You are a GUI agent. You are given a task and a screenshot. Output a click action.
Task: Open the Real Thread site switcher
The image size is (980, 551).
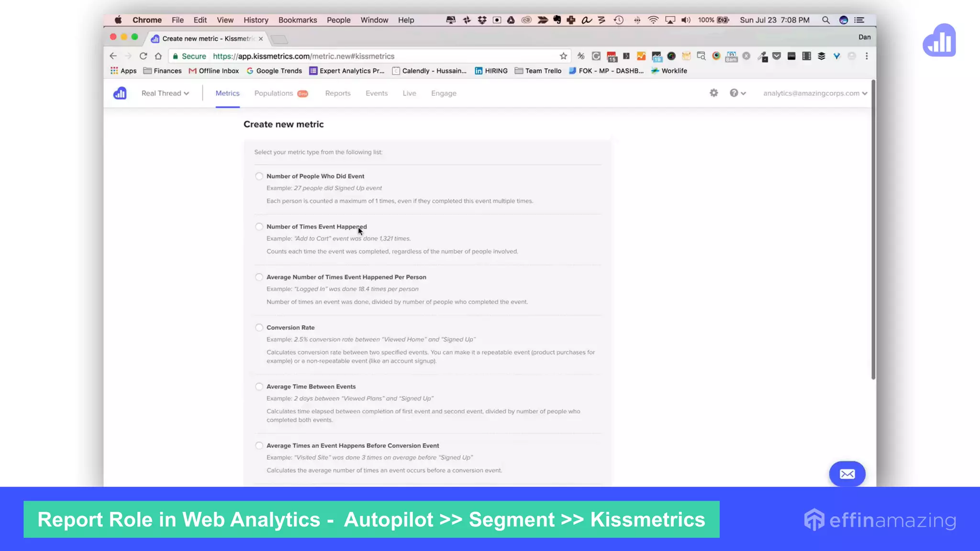coord(165,93)
